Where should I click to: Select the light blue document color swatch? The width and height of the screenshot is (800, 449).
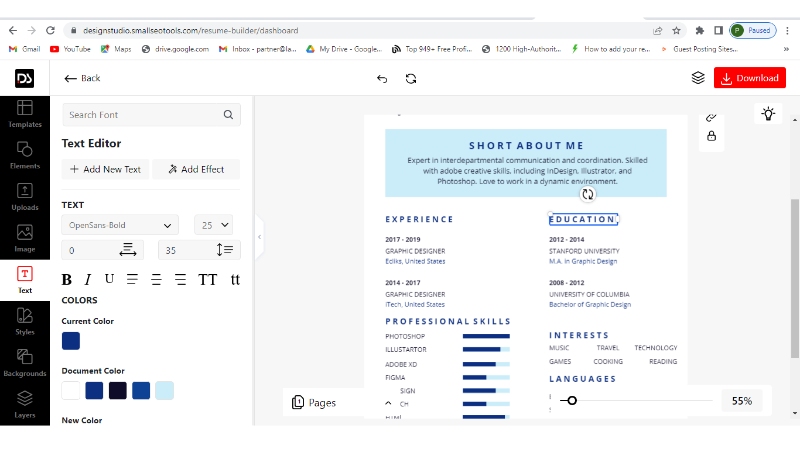(x=164, y=390)
